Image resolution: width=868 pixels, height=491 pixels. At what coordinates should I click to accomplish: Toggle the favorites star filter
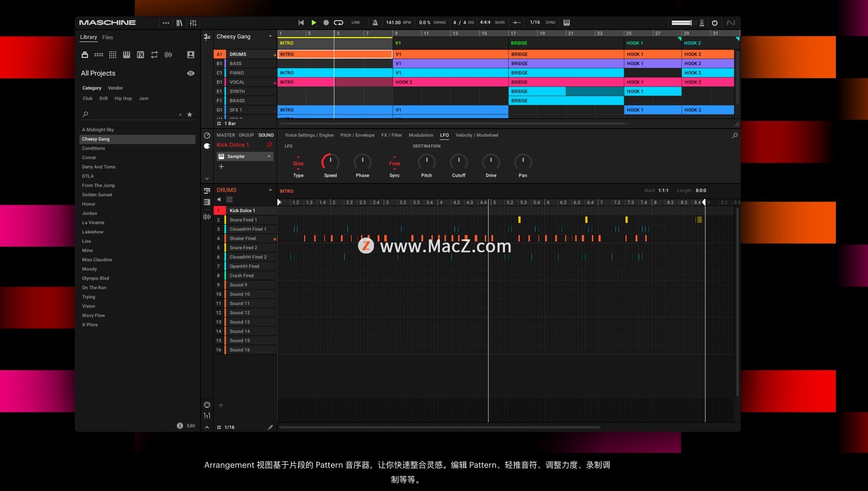[189, 114]
